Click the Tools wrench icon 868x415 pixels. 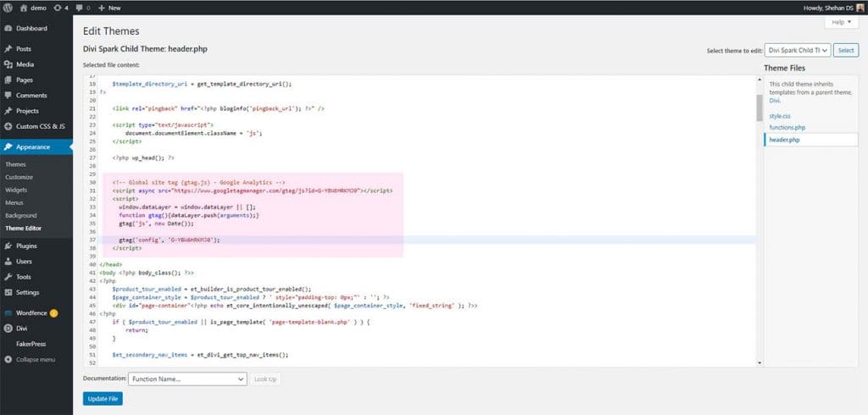[x=8, y=277]
